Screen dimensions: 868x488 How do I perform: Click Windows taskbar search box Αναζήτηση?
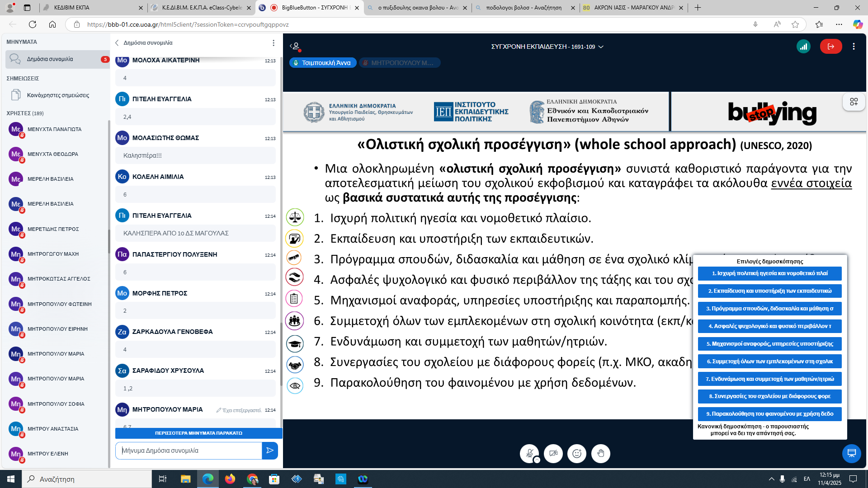pos(87,479)
